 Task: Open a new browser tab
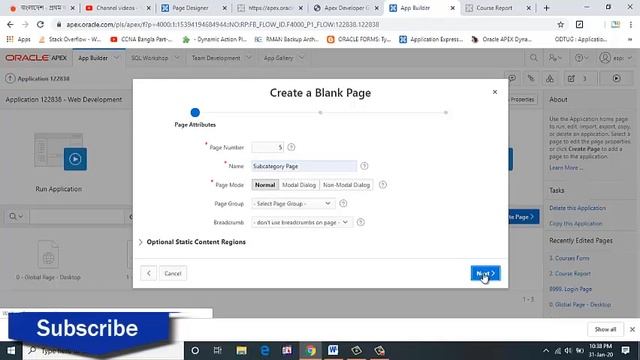[x=546, y=8]
